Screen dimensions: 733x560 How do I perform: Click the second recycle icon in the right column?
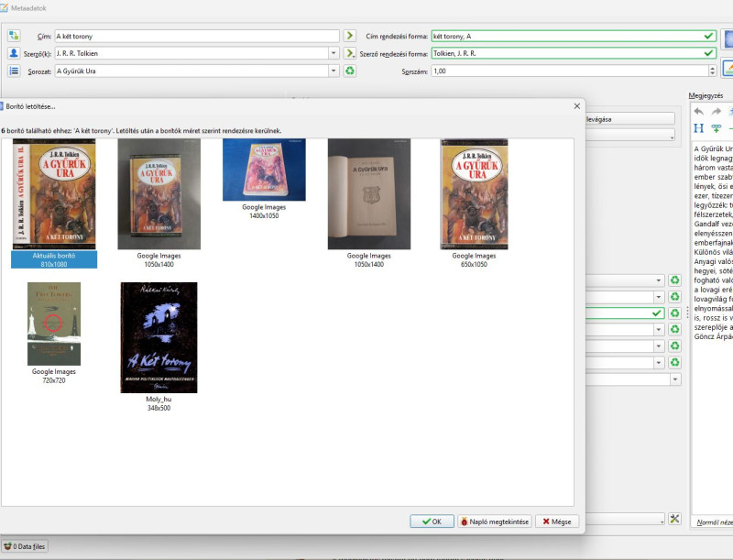pos(674,296)
